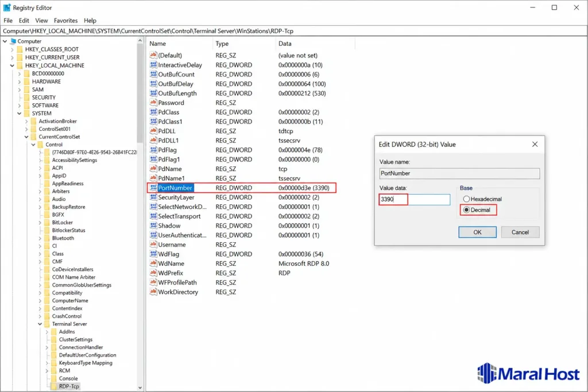The height and width of the screenshot is (392, 588).
Task: Open the Favorites menu
Action: [x=65, y=21]
